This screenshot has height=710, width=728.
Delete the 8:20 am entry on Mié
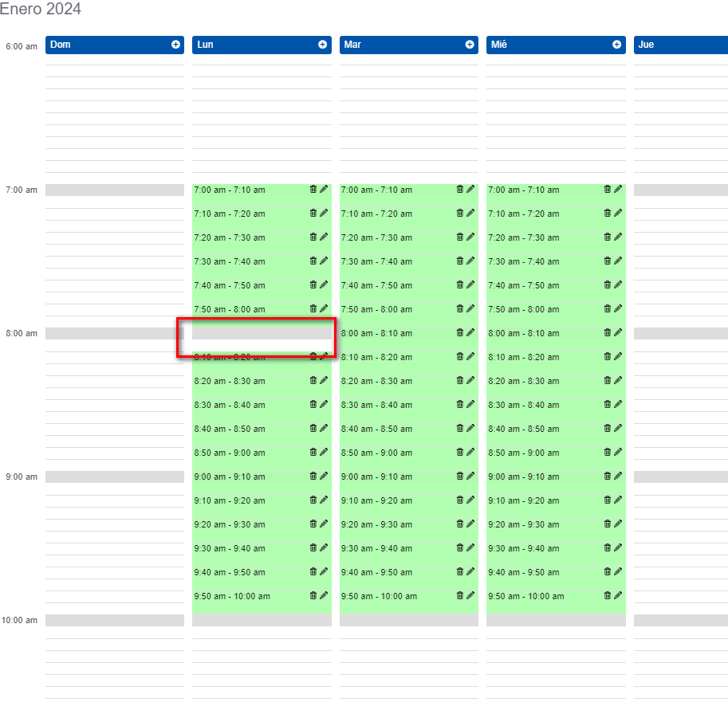(x=607, y=380)
